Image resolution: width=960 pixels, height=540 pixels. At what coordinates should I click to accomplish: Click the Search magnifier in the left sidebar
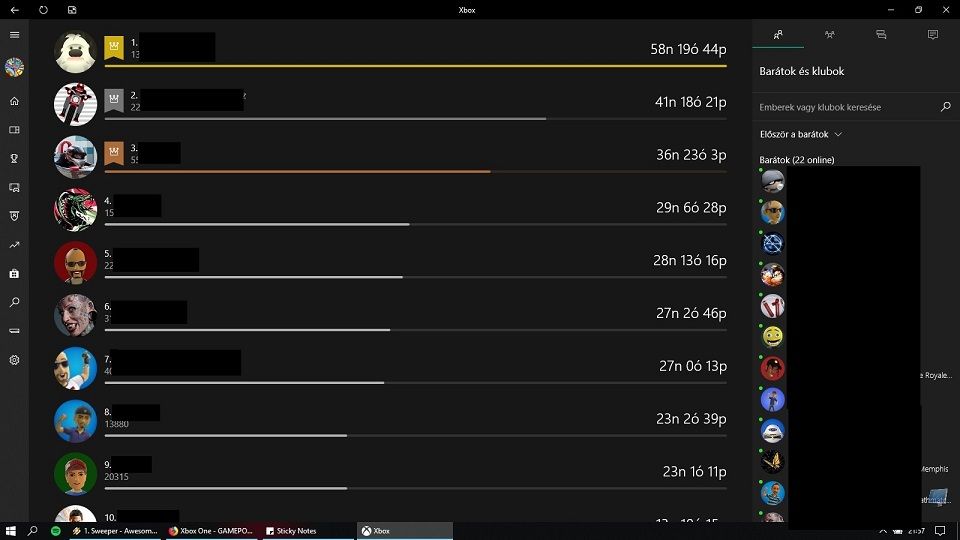click(14, 302)
